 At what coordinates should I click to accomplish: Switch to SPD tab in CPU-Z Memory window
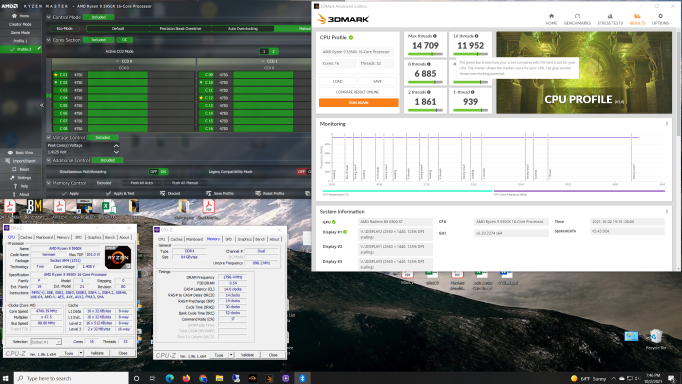[228, 239]
